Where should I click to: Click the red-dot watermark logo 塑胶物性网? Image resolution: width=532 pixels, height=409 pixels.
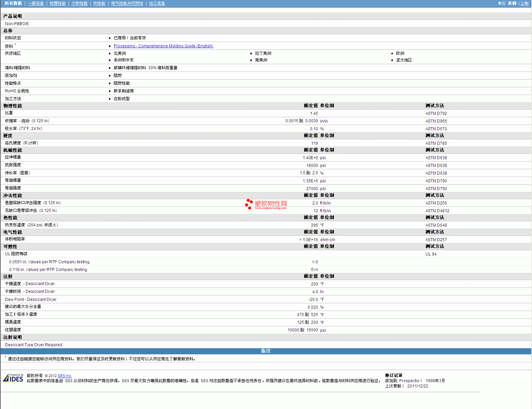tap(266, 203)
